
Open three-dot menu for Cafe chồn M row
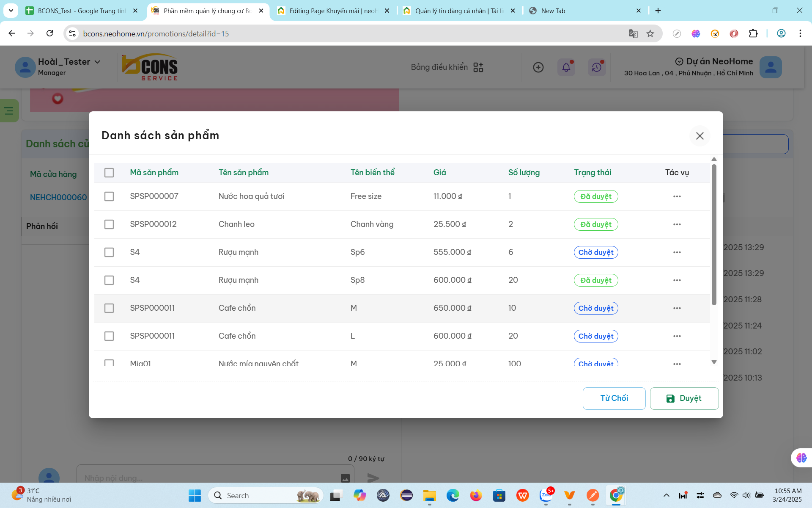click(677, 308)
